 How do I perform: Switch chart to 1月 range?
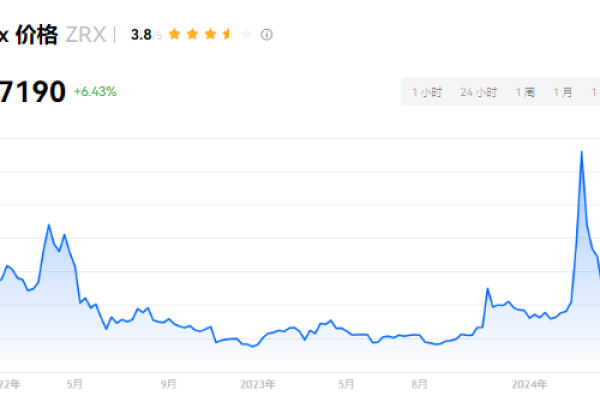[x=563, y=92]
